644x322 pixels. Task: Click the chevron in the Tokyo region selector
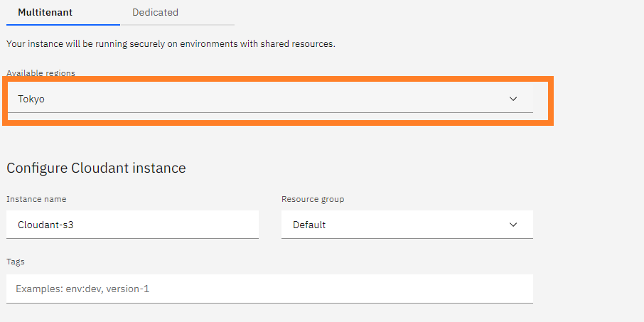[x=513, y=99]
